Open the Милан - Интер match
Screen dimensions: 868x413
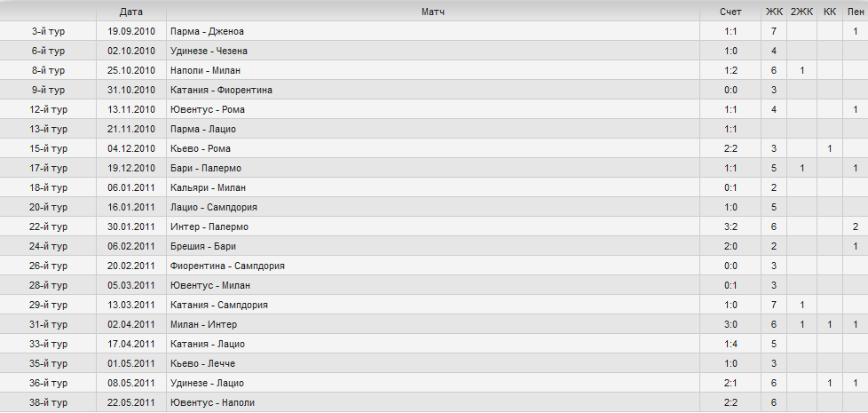(x=204, y=324)
